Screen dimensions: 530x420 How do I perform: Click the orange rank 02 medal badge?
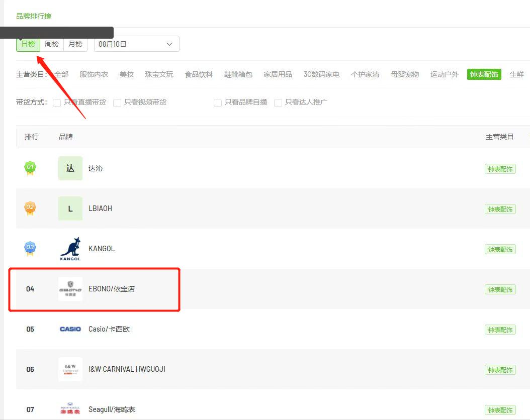click(30, 208)
